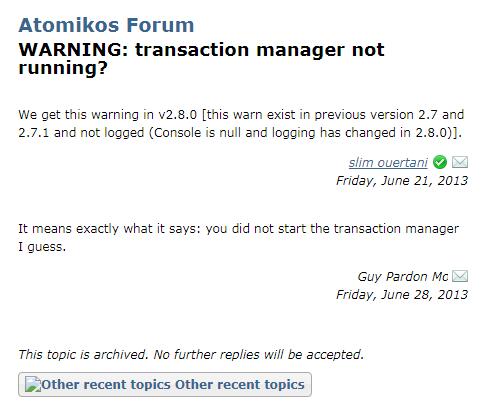493x409 pixels.
Task: Open slim ouertani's profile link
Action: 388,162
